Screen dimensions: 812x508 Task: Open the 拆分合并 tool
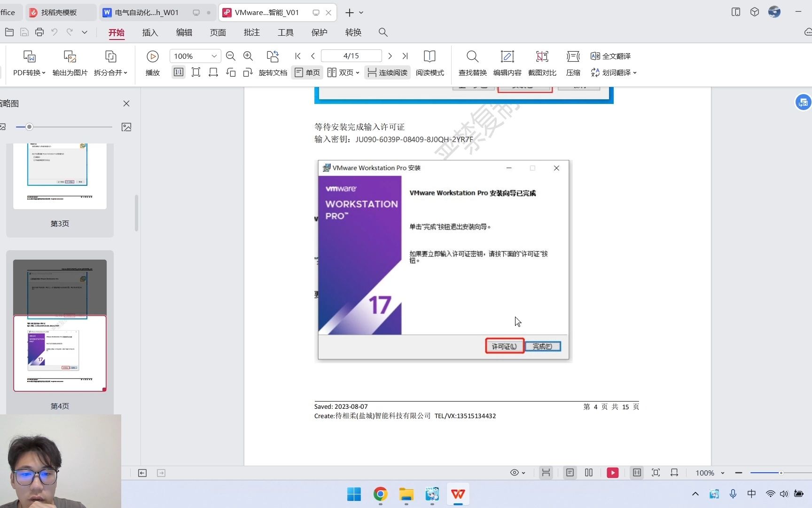(110, 63)
